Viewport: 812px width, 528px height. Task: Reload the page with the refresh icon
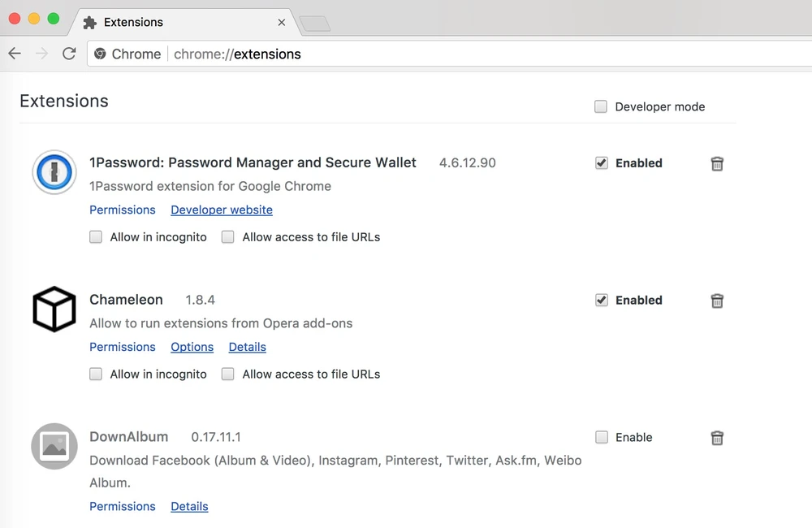click(69, 54)
